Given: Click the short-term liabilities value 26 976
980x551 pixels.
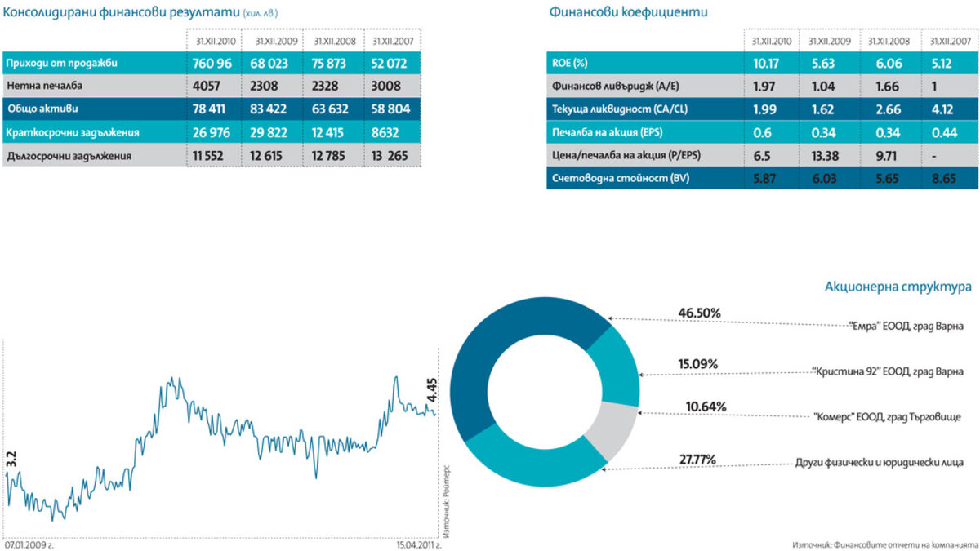Looking at the screenshot, I should pyautogui.click(x=213, y=131).
